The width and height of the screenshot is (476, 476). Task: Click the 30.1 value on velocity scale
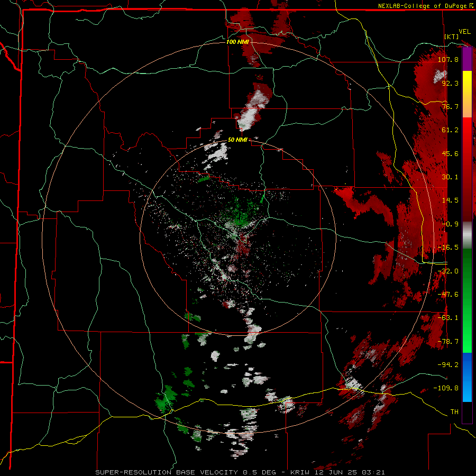[450, 177]
